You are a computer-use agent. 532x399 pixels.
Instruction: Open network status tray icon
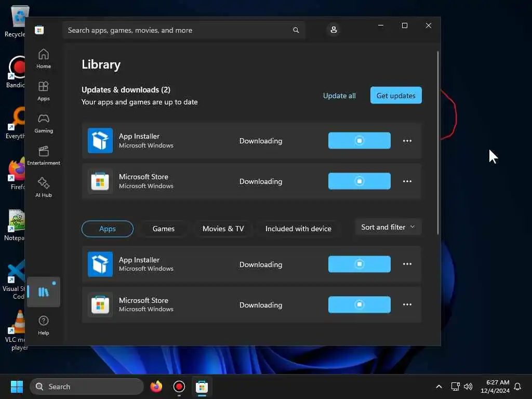tap(455, 387)
